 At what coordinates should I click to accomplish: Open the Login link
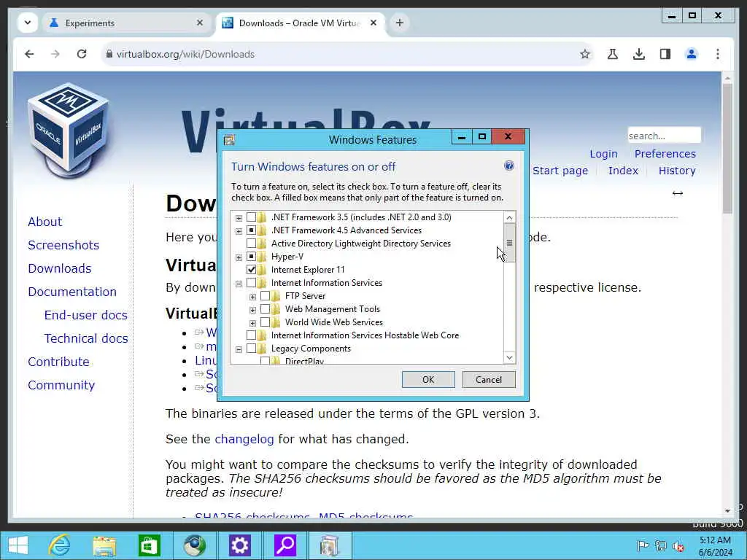click(x=603, y=154)
